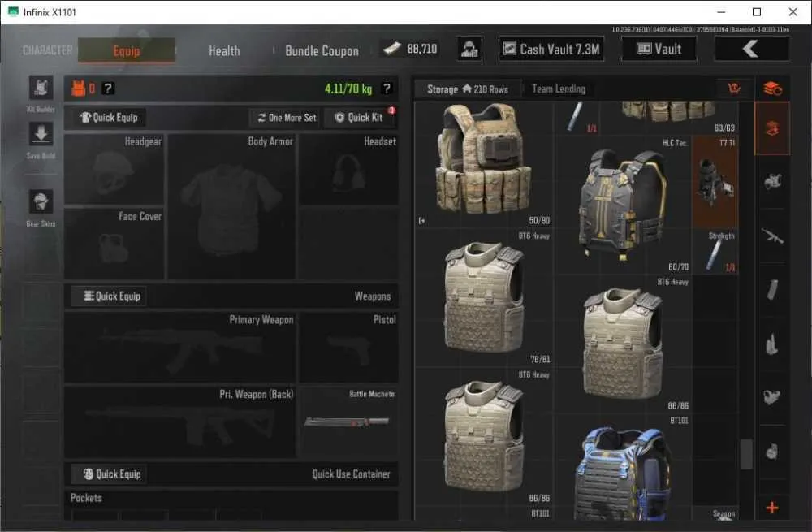Switch to the Equip tab
The width and height of the screenshot is (812, 532).
pos(127,51)
